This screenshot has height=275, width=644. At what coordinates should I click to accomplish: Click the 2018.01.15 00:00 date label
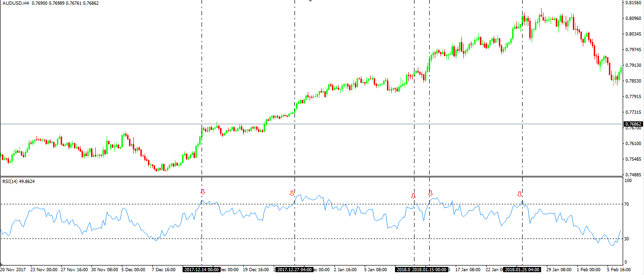tap(430, 269)
